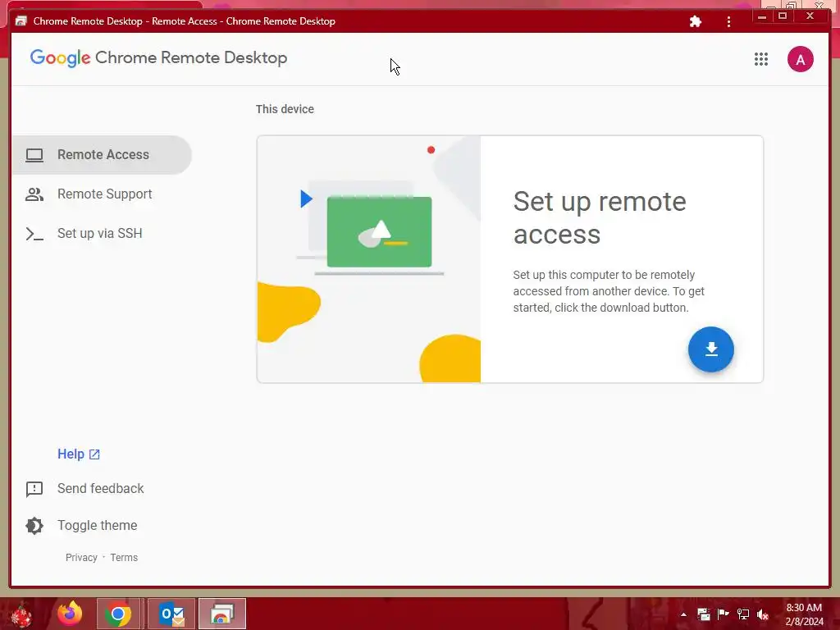Open the Help link
Viewport: 840px width, 630px height.
(x=78, y=454)
